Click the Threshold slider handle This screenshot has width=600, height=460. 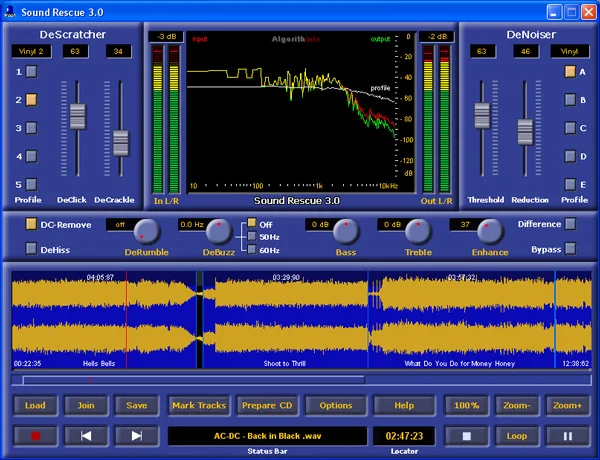(482, 115)
